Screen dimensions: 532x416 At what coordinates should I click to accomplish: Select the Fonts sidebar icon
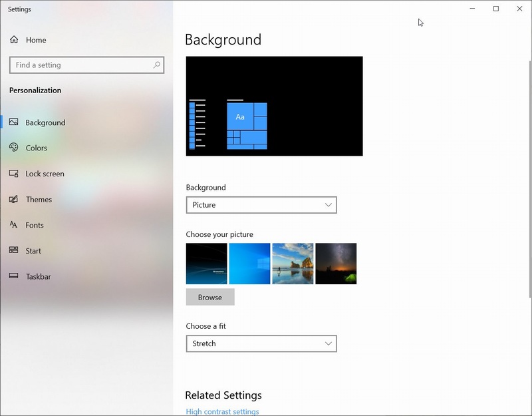pos(14,225)
